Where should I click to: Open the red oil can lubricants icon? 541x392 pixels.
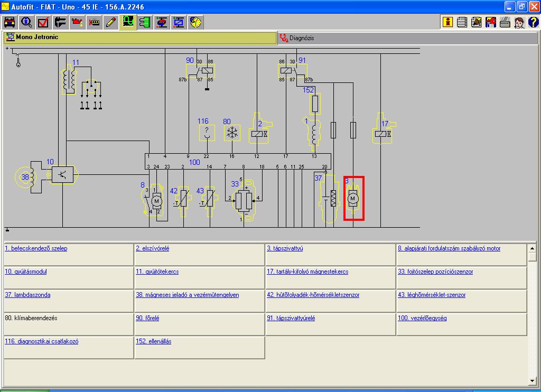[x=77, y=22]
